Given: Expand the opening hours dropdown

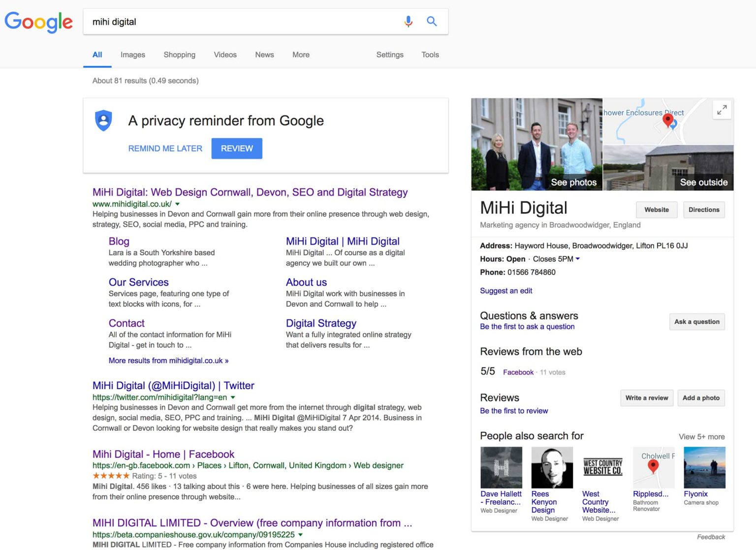Looking at the screenshot, I should [x=578, y=259].
